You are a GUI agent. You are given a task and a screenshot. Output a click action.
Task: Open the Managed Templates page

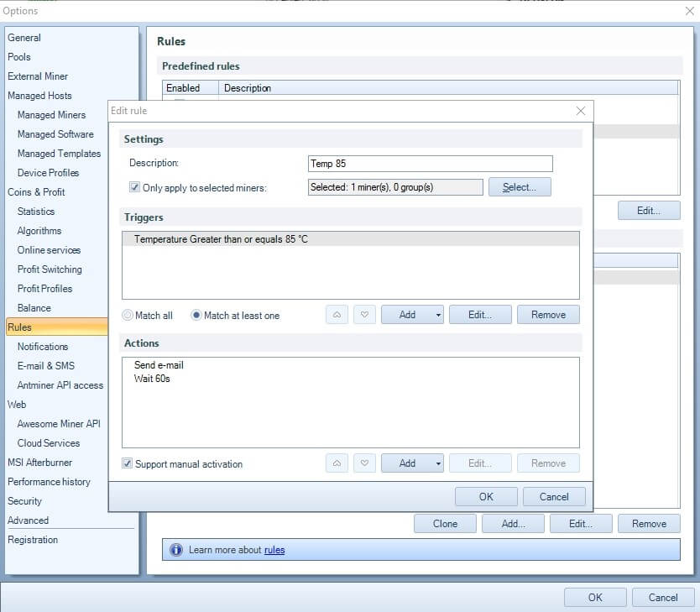coord(59,153)
